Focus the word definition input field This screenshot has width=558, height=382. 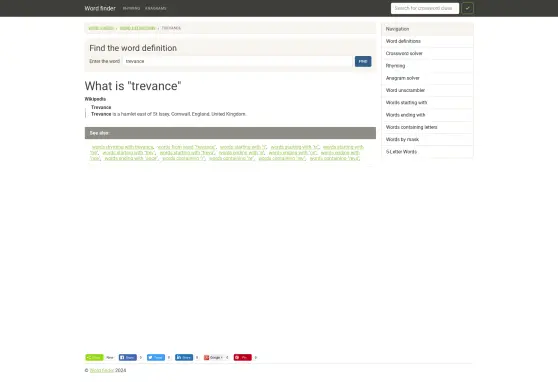[x=238, y=61]
